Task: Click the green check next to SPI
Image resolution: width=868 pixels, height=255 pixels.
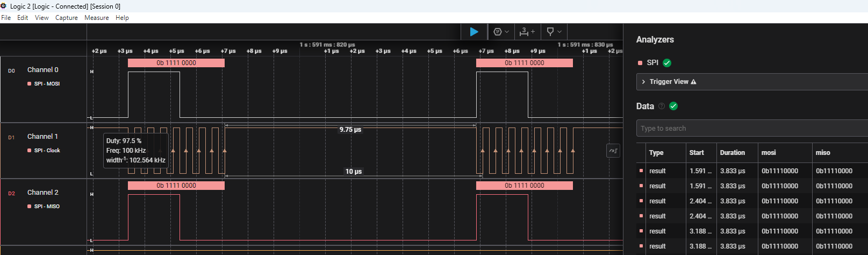Action: pyautogui.click(x=667, y=63)
